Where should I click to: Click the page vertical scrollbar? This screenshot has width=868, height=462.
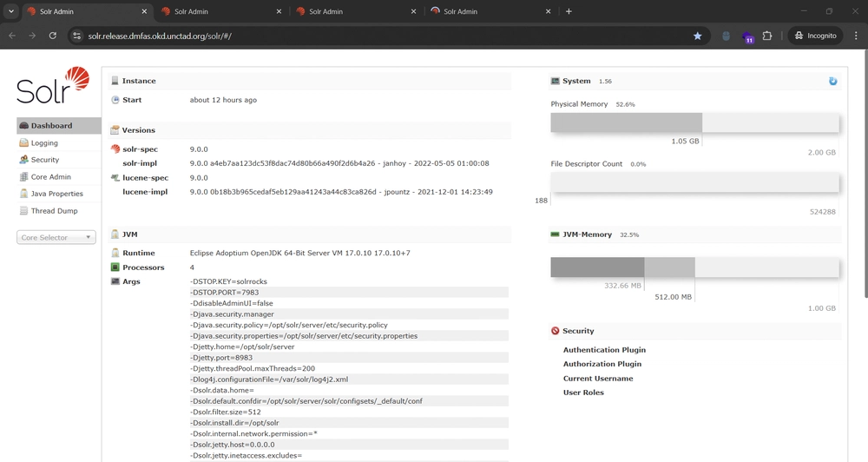[865, 174]
